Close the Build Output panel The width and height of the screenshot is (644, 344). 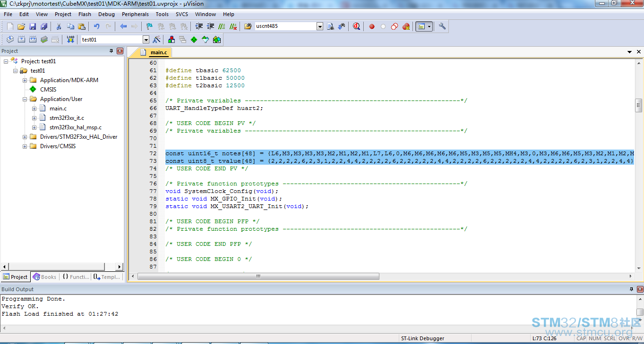pyautogui.click(x=640, y=289)
